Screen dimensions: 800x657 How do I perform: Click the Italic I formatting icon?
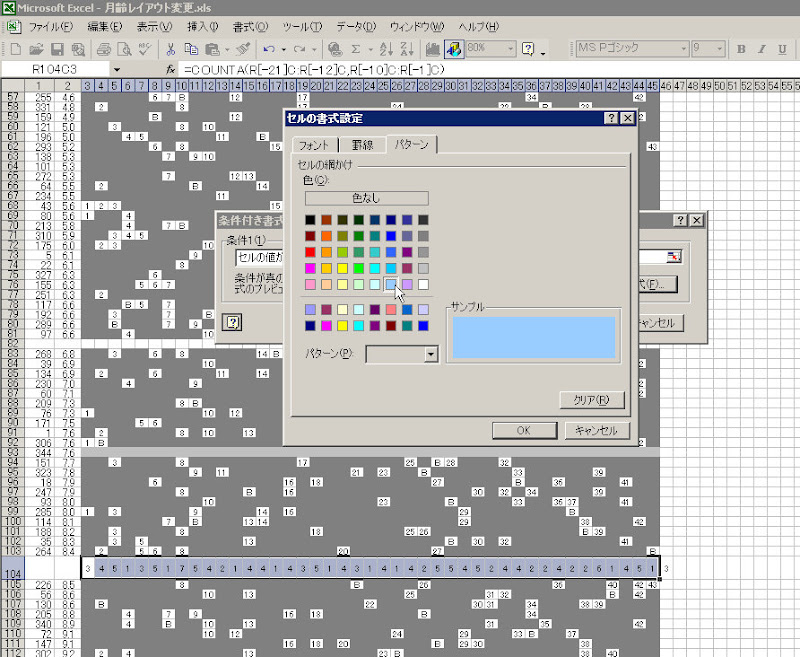[762, 49]
